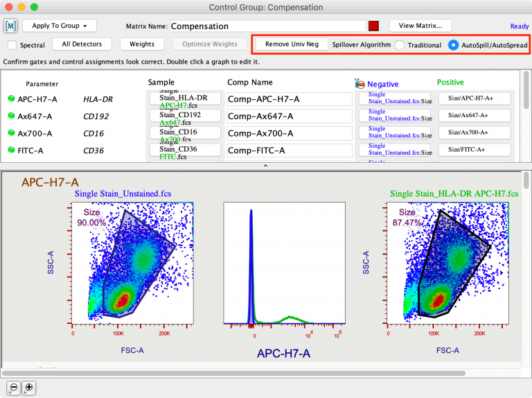
Task: Click the green status dot for FITC-A
Action: (11, 150)
